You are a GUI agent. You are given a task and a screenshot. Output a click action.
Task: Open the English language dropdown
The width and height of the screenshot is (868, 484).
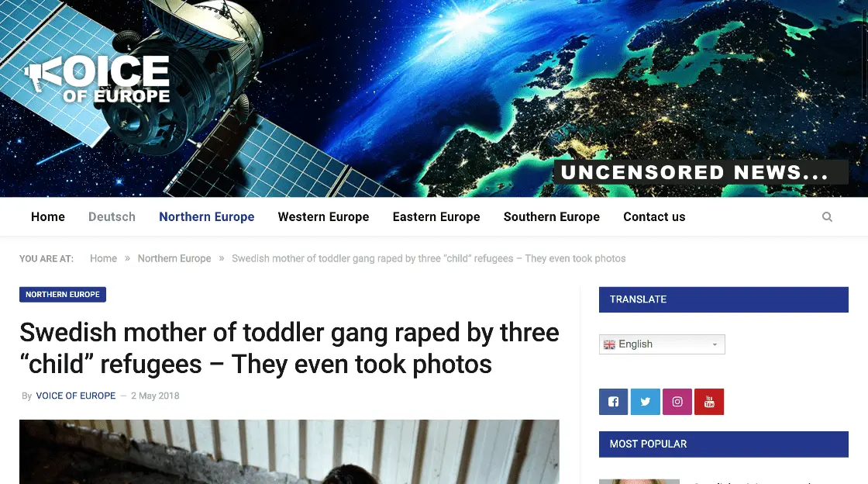(662, 344)
